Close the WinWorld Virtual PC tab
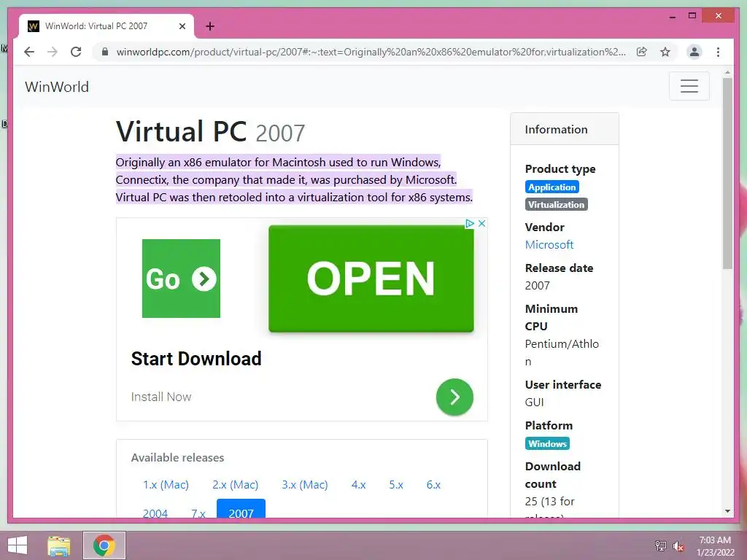 pyautogui.click(x=182, y=26)
